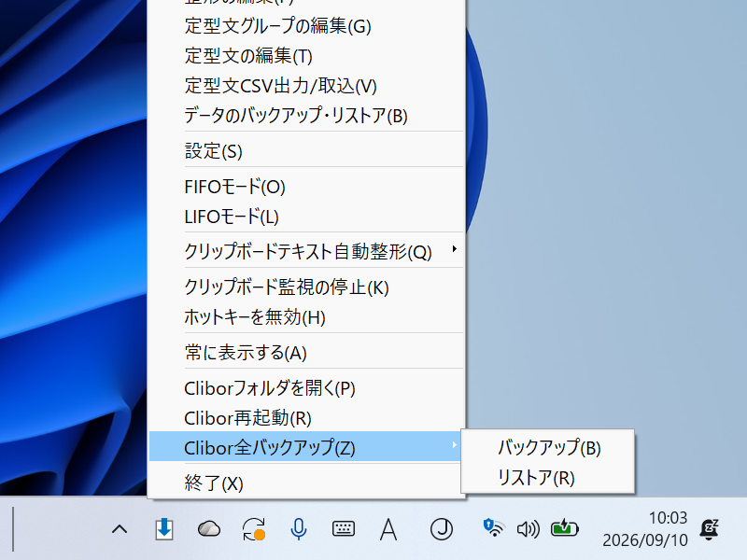Open OneDrive cloud tray icon
The width and height of the screenshot is (747, 560).
click(208, 529)
